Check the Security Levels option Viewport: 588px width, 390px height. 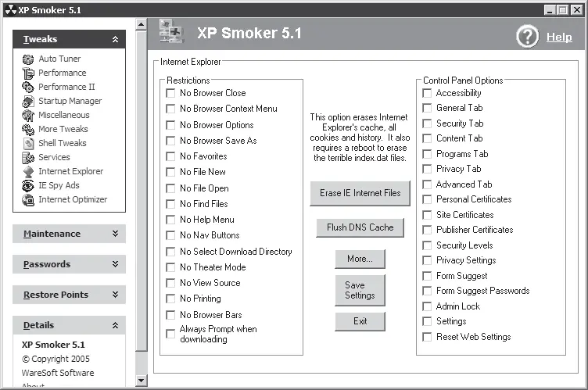427,245
